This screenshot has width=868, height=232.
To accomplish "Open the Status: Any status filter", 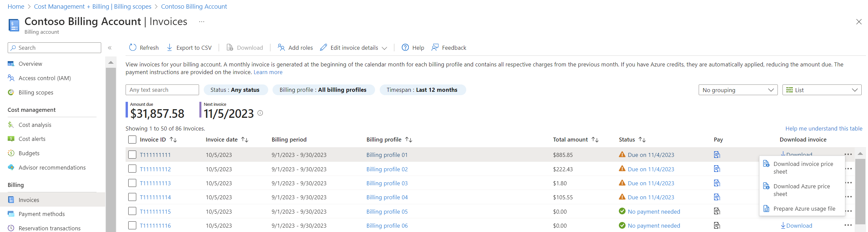I will tap(235, 90).
